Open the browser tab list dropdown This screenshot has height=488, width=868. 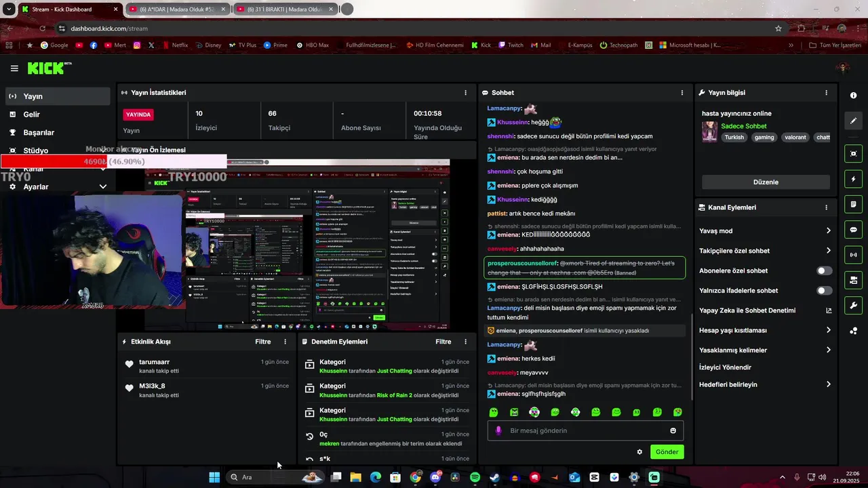[9, 9]
